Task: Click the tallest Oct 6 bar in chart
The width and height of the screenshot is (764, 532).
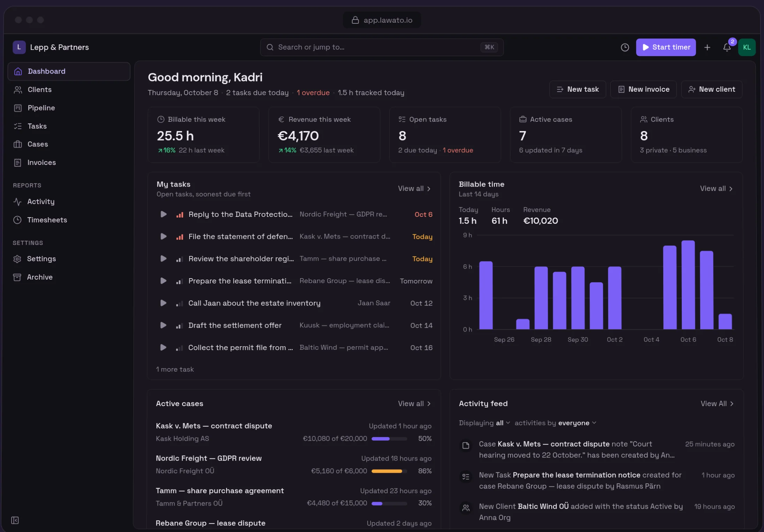Action: pos(688,285)
